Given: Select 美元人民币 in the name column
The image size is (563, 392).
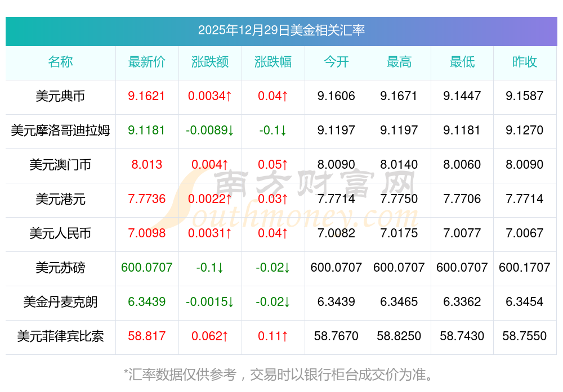Looking at the screenshot, I should (x=60, y=233).
